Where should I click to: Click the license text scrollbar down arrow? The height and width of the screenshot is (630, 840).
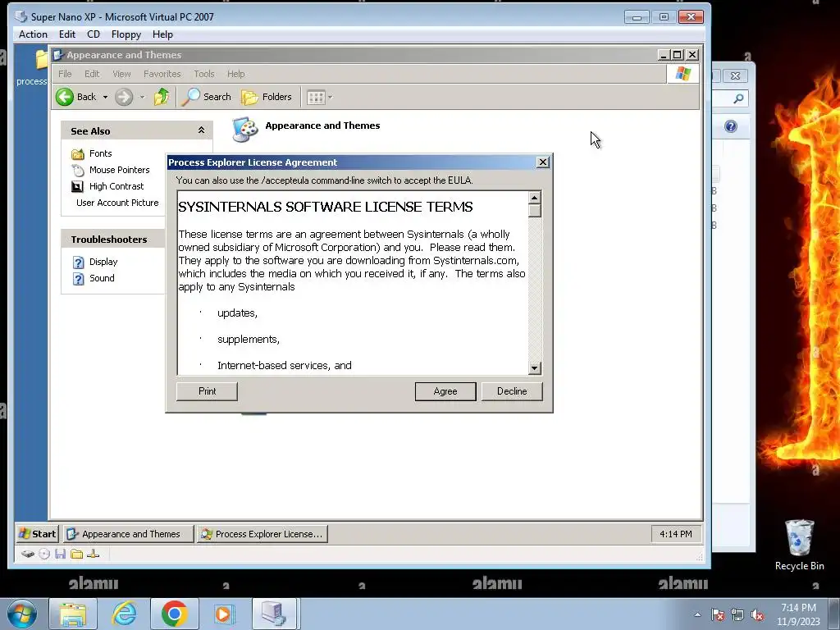coord(534,368)
